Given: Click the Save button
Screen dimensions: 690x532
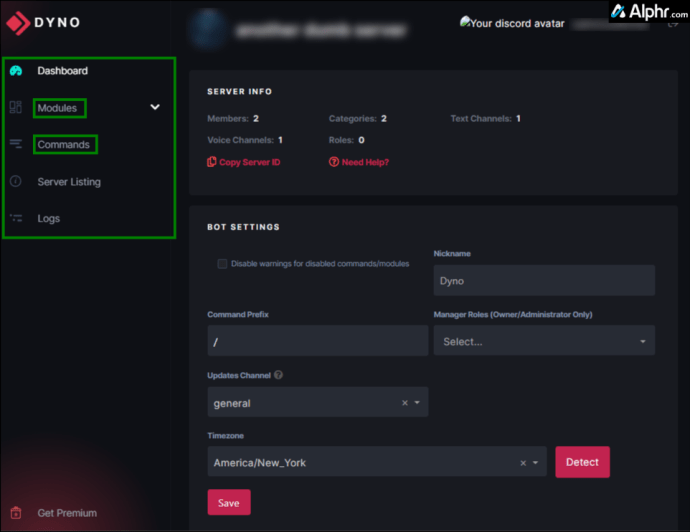Looking at the screenshot, I should pyautogui.click(x=229, y=503).
